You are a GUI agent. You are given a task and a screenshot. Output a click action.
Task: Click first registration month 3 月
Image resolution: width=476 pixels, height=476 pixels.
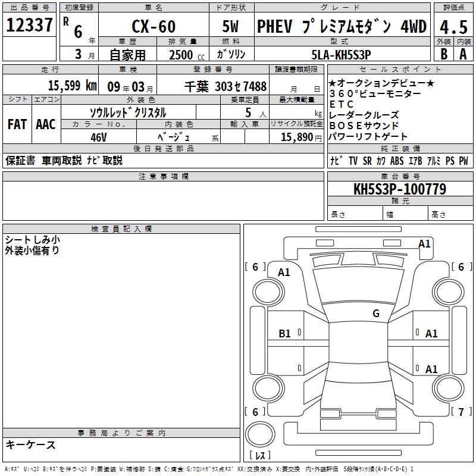(84, 55)
